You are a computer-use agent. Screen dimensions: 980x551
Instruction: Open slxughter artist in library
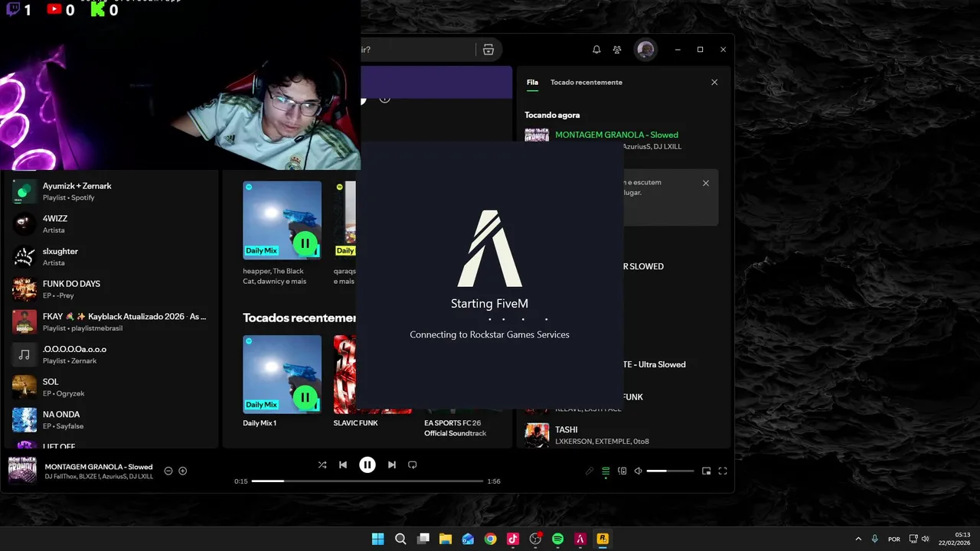point(111,256)
